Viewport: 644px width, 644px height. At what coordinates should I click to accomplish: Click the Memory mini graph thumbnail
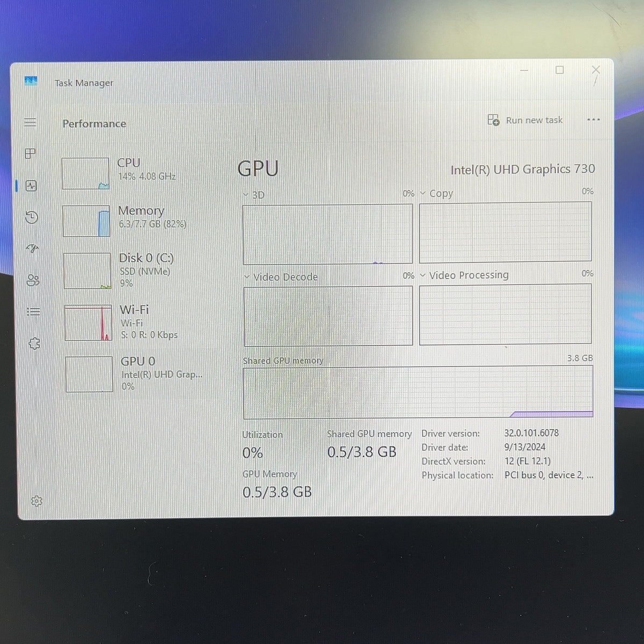[86, 221]
